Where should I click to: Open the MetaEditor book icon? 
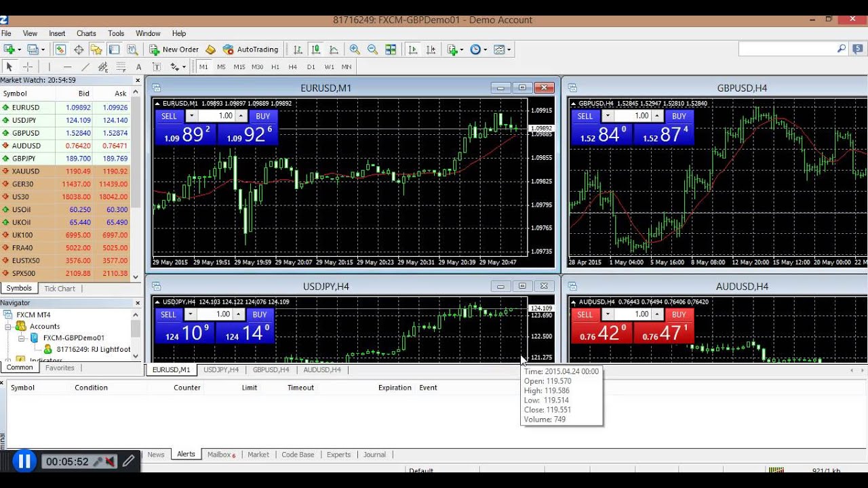pyautogui.click(x=210, y=49)
